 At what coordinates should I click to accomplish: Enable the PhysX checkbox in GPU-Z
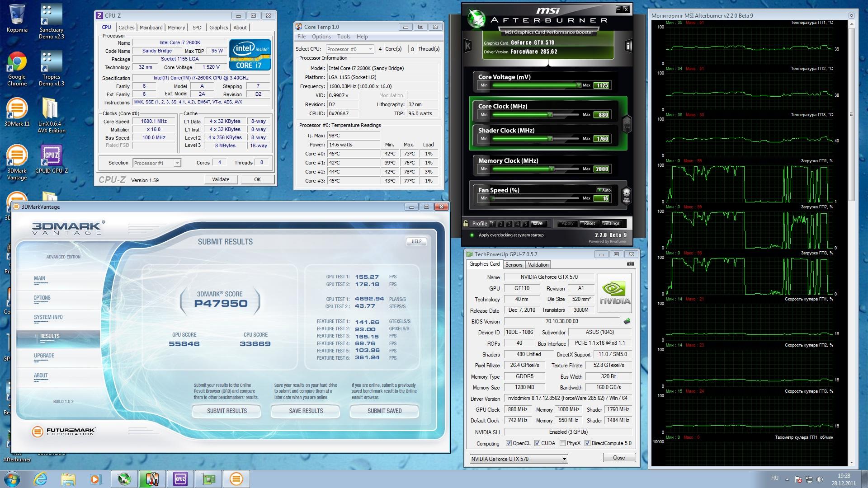coord(562,443)
